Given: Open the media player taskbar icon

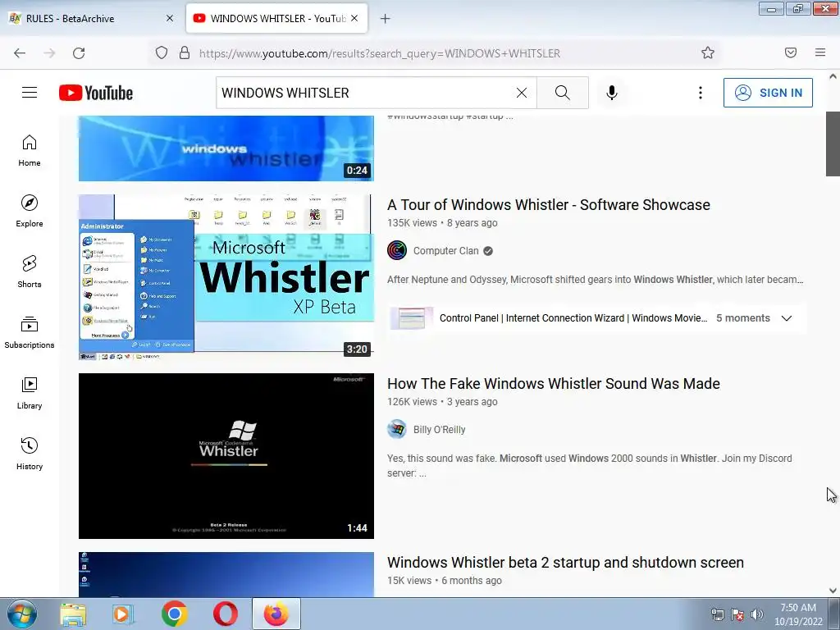Looking at the screenshot, I should 123,614.
